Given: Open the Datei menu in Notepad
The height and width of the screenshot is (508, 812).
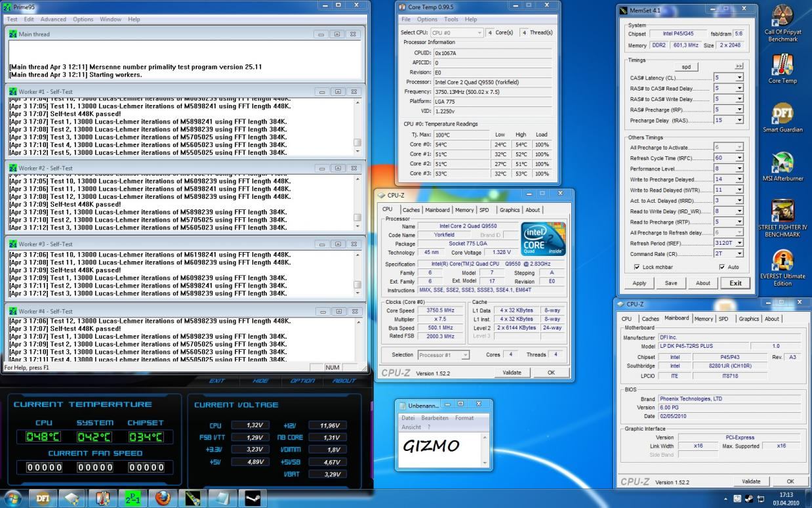Looking at the screenshot, I should point(408,418).
